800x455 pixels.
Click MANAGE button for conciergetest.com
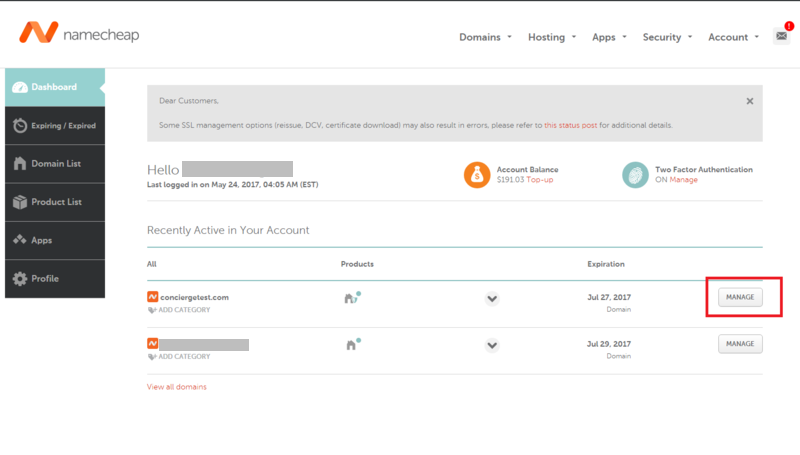[740, 297]
